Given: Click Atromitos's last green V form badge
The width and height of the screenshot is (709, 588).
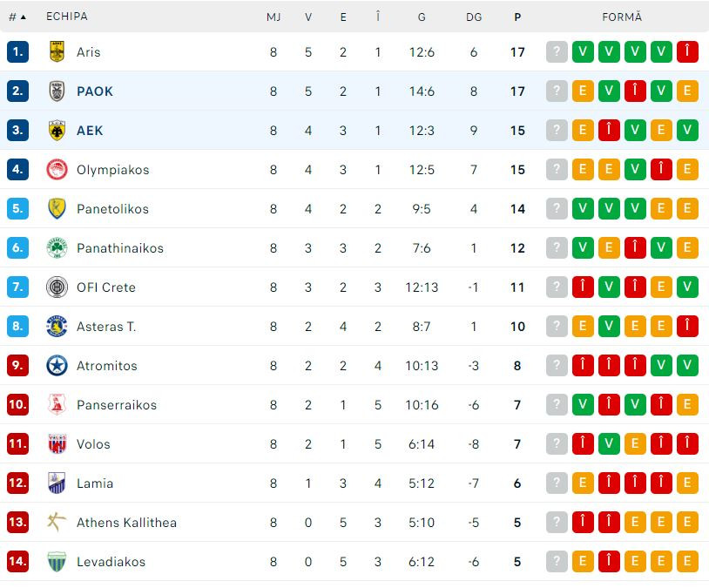Looking at the screenshot, I should pos(687,366).
